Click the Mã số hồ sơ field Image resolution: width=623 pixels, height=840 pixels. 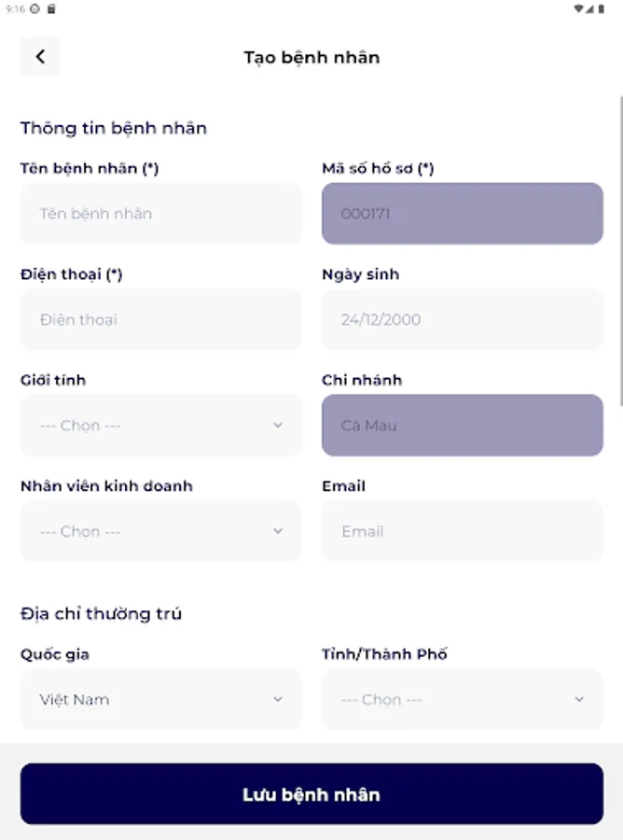click(462, 214)
